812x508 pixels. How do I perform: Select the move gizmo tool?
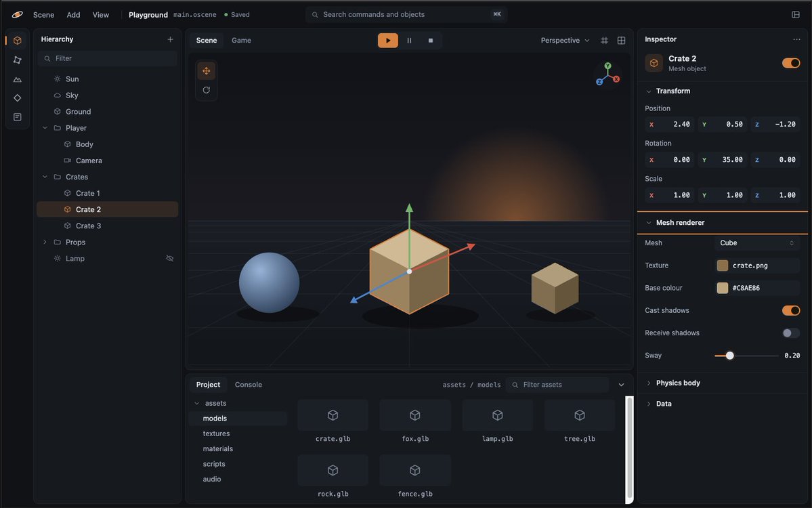206,71
